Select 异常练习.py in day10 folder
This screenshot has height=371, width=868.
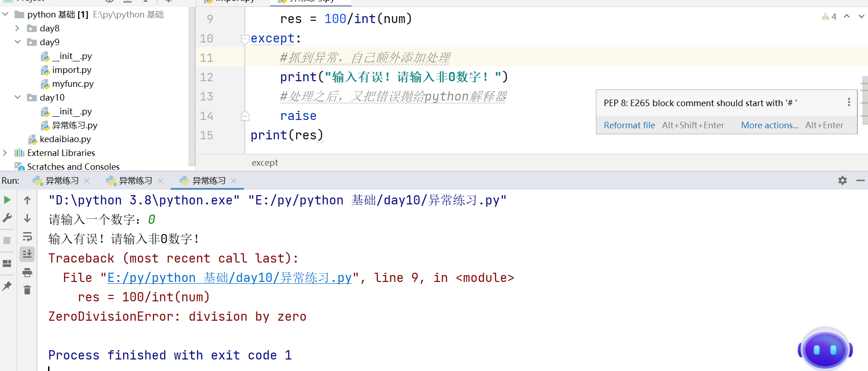click(x=74, y=125)
